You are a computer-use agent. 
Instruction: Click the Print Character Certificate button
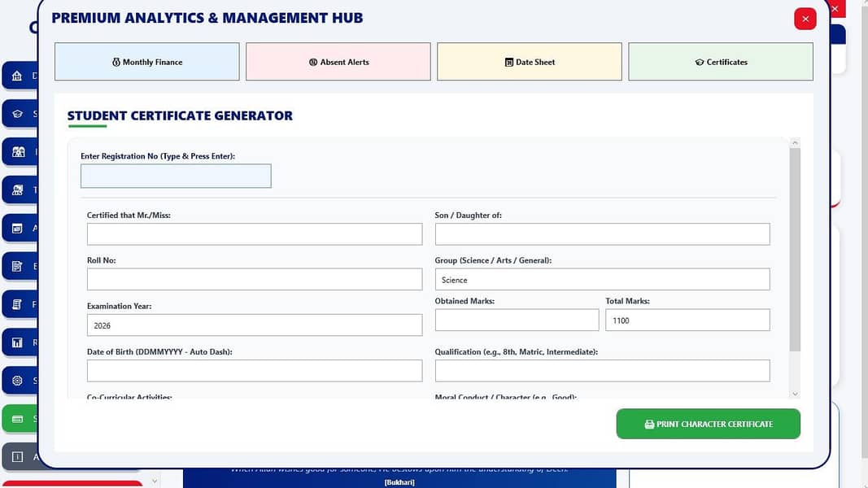[708, 424]
